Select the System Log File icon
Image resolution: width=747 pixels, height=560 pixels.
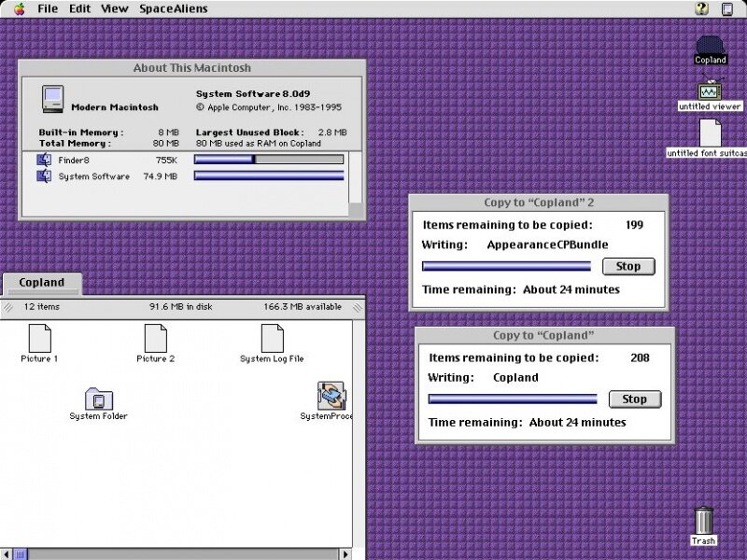click(x=272, y=338)
